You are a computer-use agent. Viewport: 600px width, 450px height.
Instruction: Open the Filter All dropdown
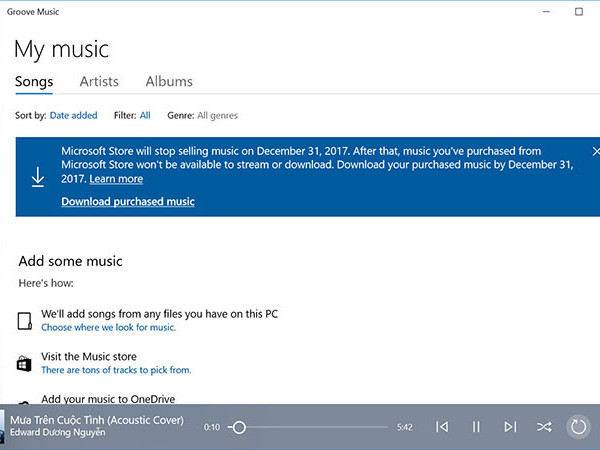(145, 115)
